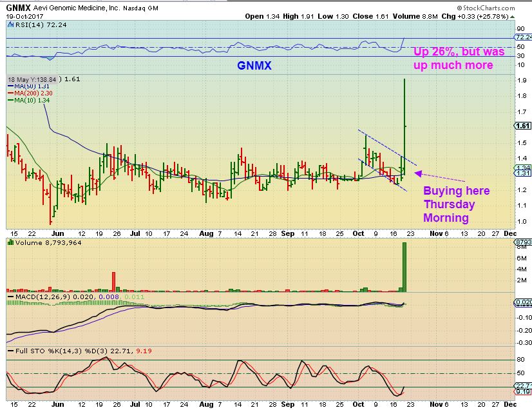532x410 pixels.
Task: Click the MA(50) 1.31 legend entry
Action: point(28,86)
